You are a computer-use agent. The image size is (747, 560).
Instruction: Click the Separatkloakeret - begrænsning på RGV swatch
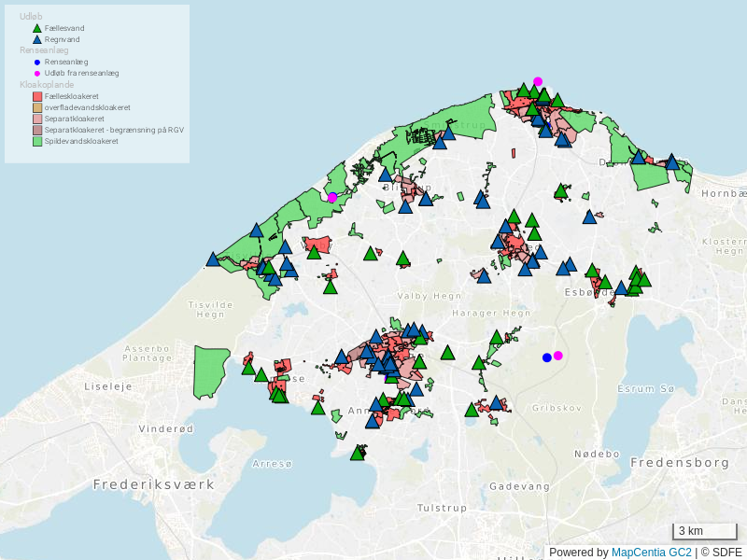point(37,130)
